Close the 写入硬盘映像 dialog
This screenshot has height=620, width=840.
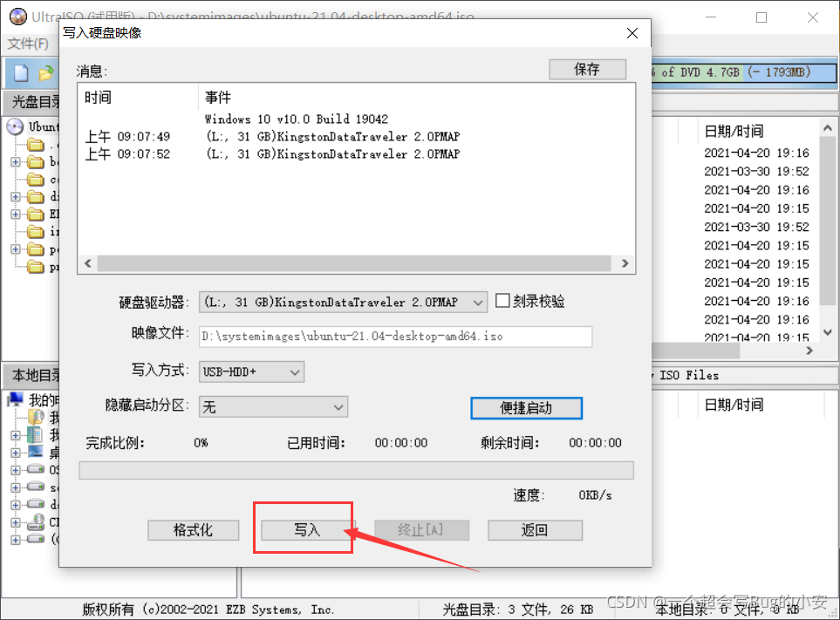pyautogui.click(x=632, y=33)
